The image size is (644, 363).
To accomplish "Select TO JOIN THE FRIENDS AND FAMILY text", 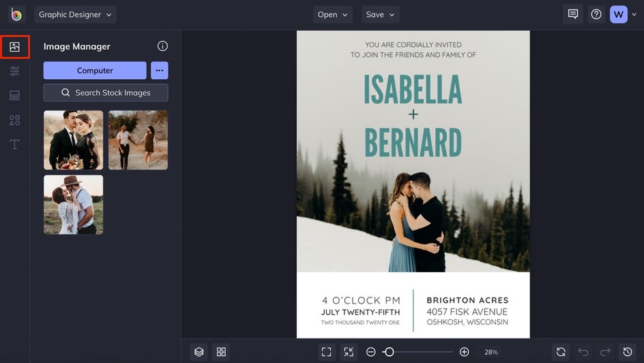I will pos(413,55).
